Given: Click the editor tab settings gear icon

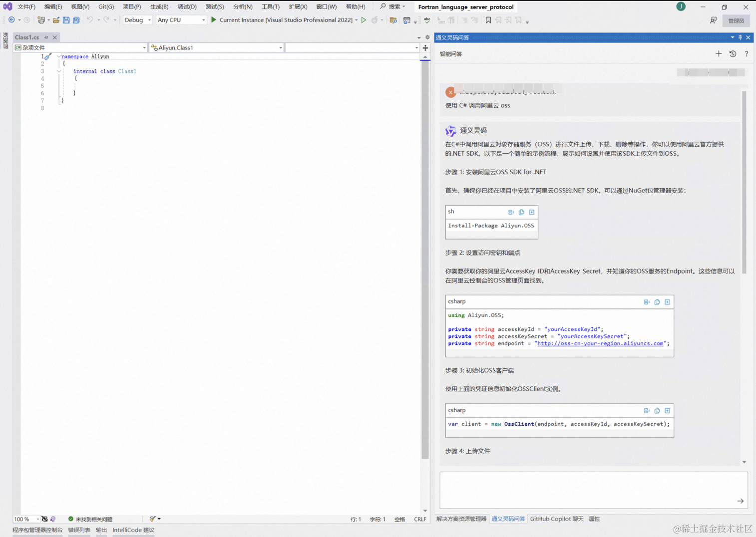Looking at the screenshot, I should tap(427, 37).
